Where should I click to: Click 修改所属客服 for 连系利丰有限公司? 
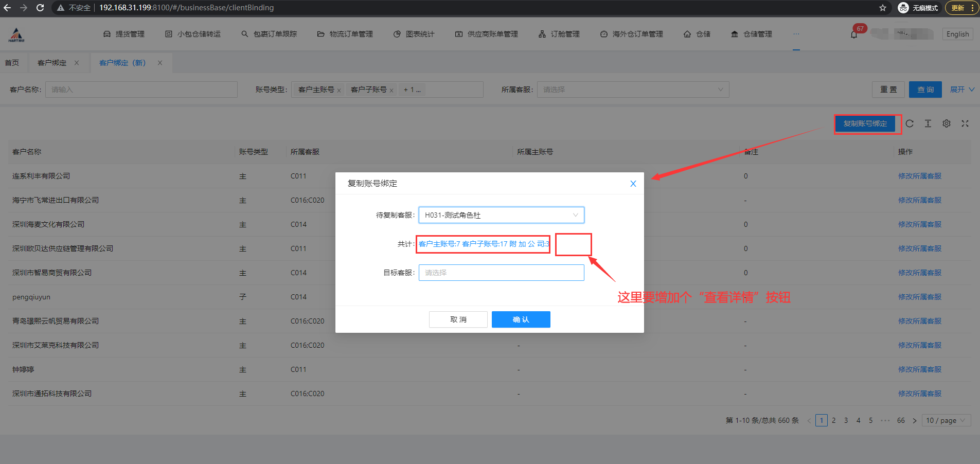point(919,176)
